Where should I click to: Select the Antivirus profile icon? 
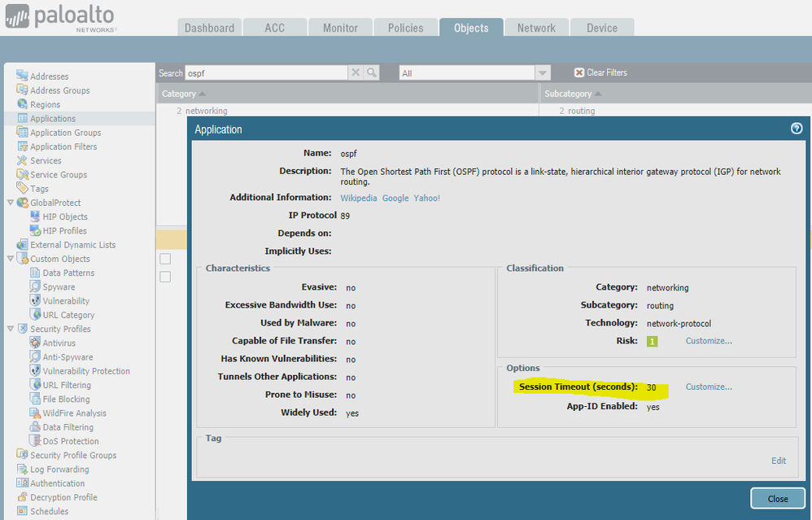pyautogui.click(x=35, y=343)
